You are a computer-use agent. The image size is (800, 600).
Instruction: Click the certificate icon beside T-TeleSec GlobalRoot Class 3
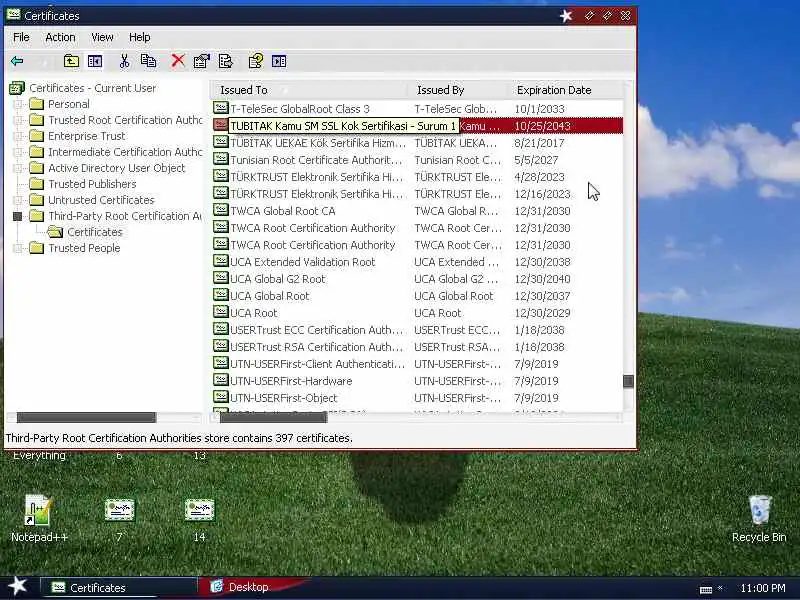click(220, 108)
